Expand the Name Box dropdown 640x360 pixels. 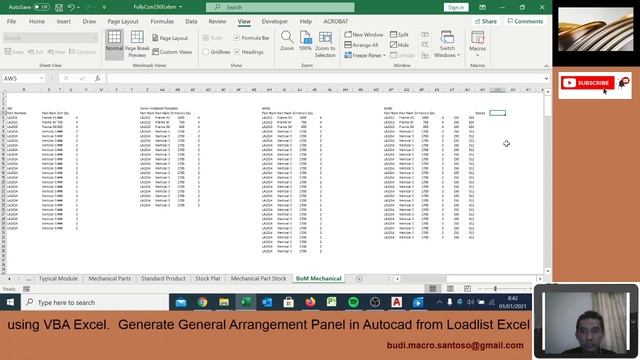[41, 78]
